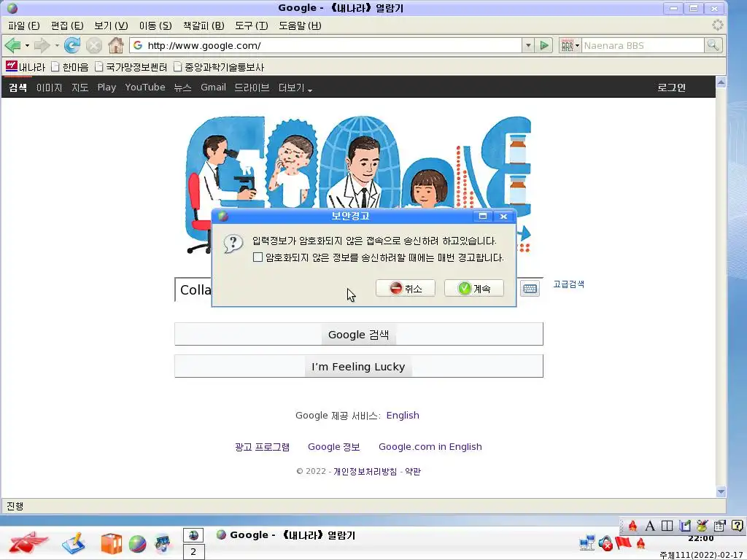Open the 고급검색 advanced search link
Screen dimensions: 747x560
(568, 284)
